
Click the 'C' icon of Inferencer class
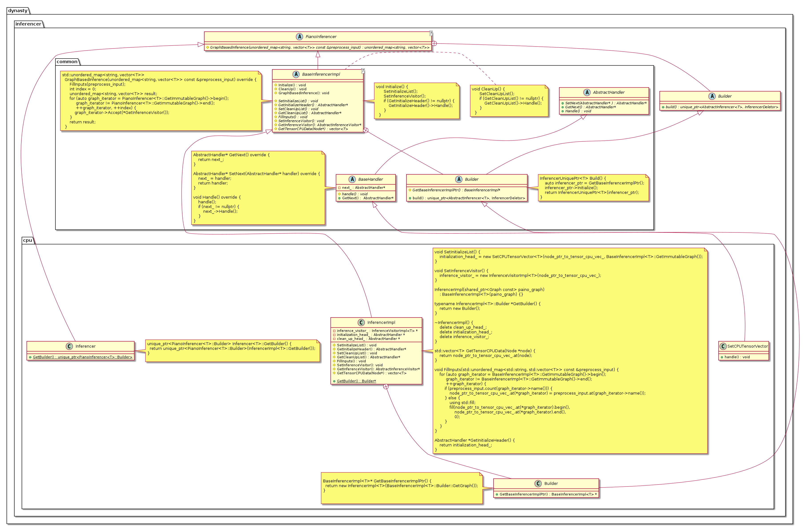click(69, 346)
